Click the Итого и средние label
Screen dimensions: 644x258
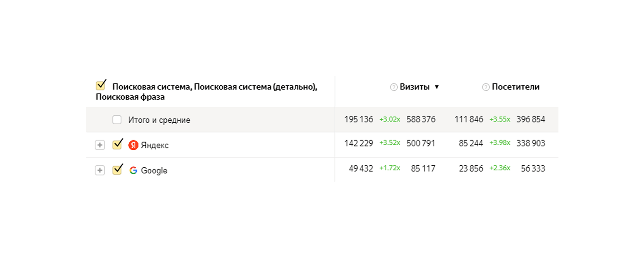pos(159,120)
